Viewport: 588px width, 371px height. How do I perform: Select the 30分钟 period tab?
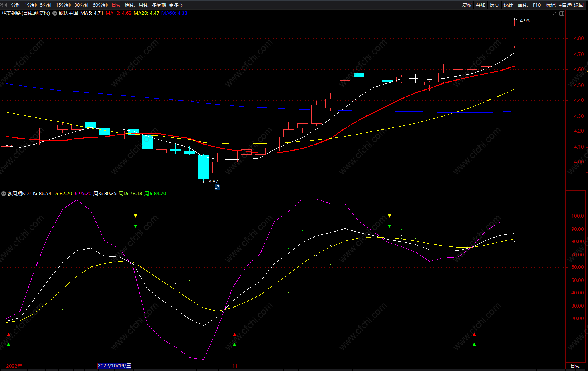pyautogui.click(x=82, y=5)
